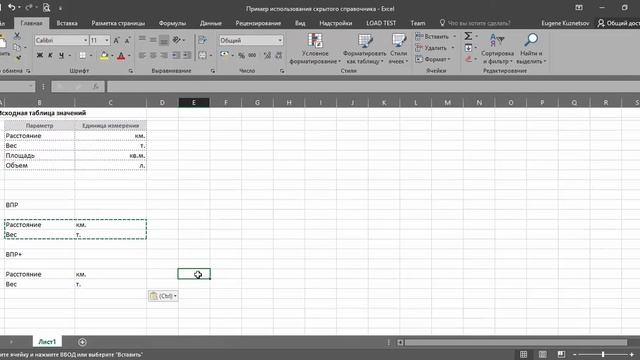
Task: Click the Fill down icon
Action: pos(468,48)
